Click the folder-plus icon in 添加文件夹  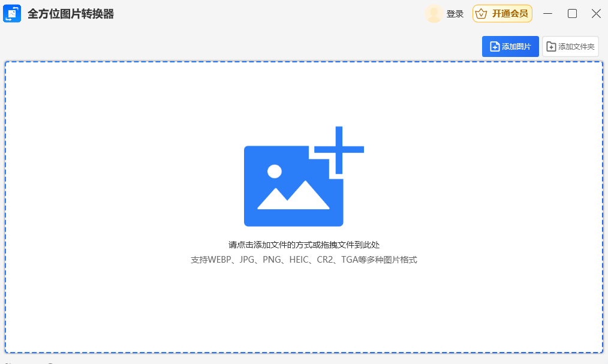tap(551, 47)
